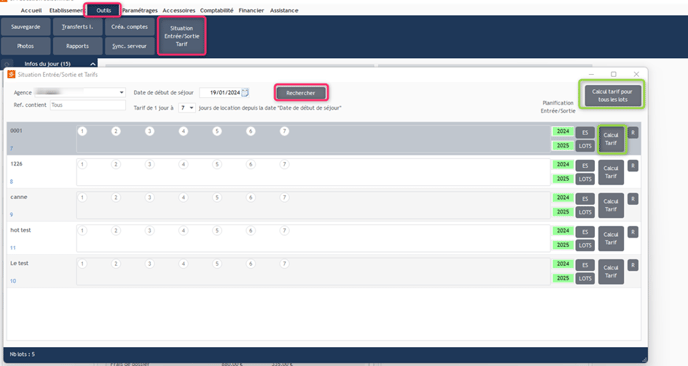Image resolution: width=688 pixels, height=366 pixels.
Task: Click the R button for hot test
Action: [633, 232]
